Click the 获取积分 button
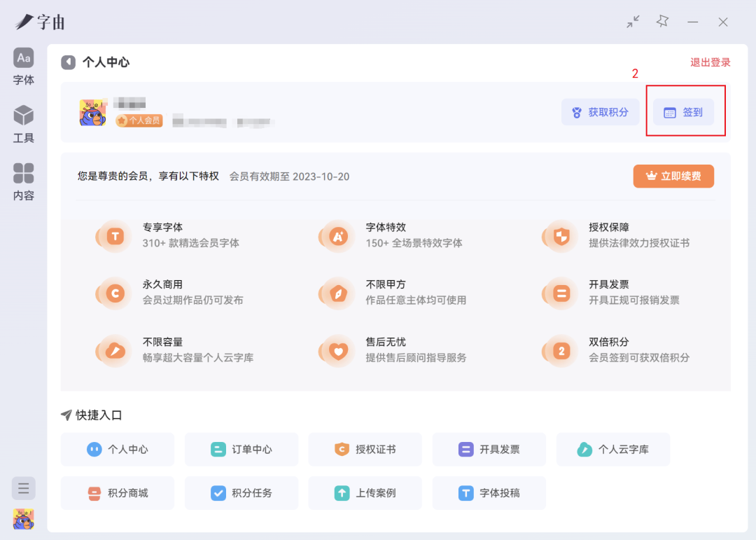The height and width of the screenshot is (540, 756). tap(600, 112)
